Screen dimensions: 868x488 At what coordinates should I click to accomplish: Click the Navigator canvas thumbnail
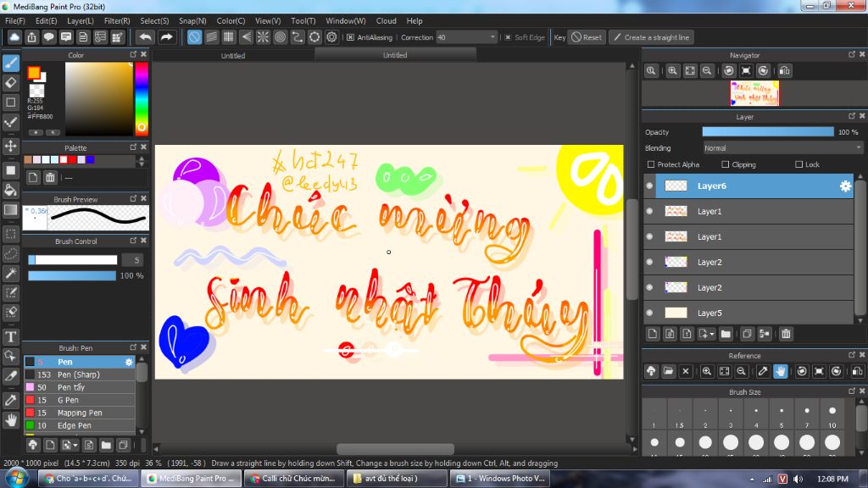tap(754, 93)
